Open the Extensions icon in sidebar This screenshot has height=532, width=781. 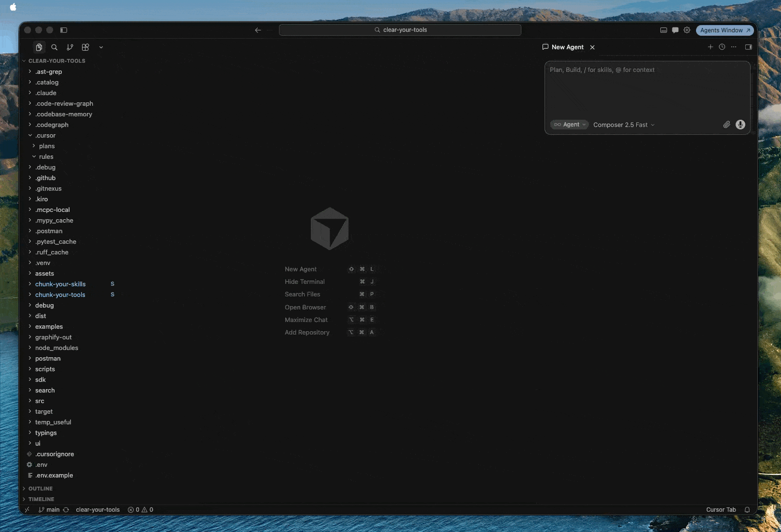[x=85, y=47]
